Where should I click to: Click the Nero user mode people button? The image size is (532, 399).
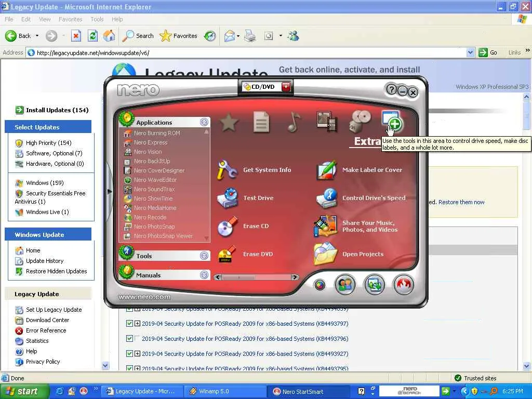point(345,284)
